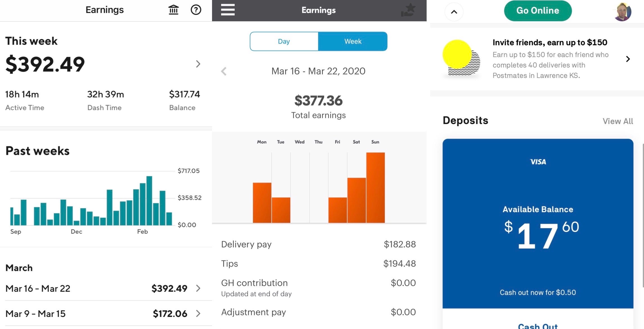This screenshot has width=644, height=329.
Task: Click the Tips $194.48 amount
Action: tap(400, 264)
